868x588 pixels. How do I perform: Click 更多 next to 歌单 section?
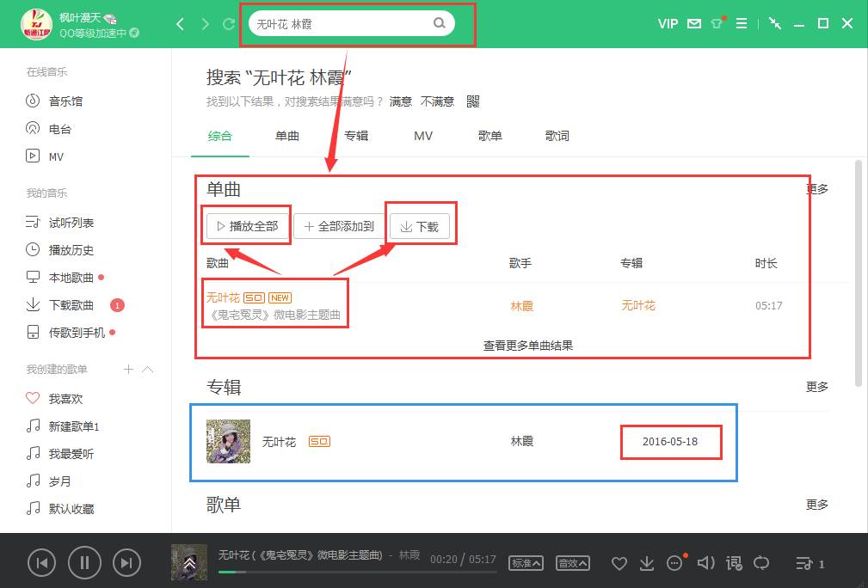(817, 505)
